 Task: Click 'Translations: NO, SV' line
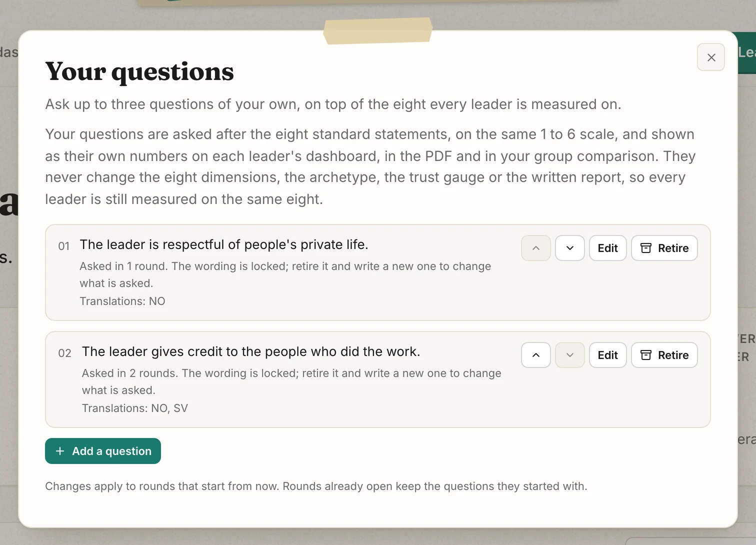click(x=134, y=408)
